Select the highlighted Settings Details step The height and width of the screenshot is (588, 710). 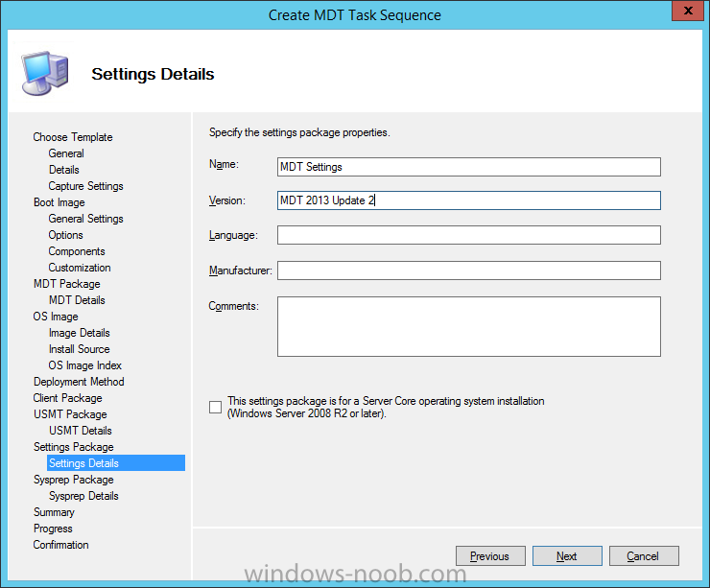click(116, 463)
